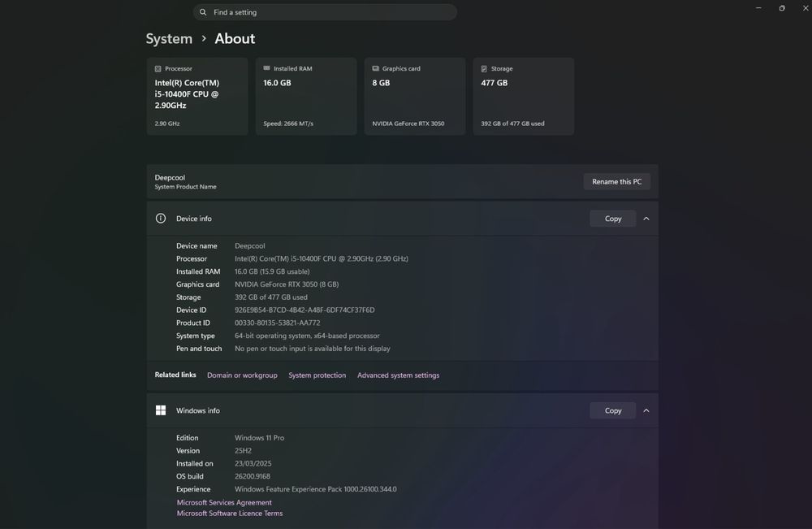Open the Installed RAM 16.0 GB card
The height and width of the screenshot is (529, 812).
[306, 97]
